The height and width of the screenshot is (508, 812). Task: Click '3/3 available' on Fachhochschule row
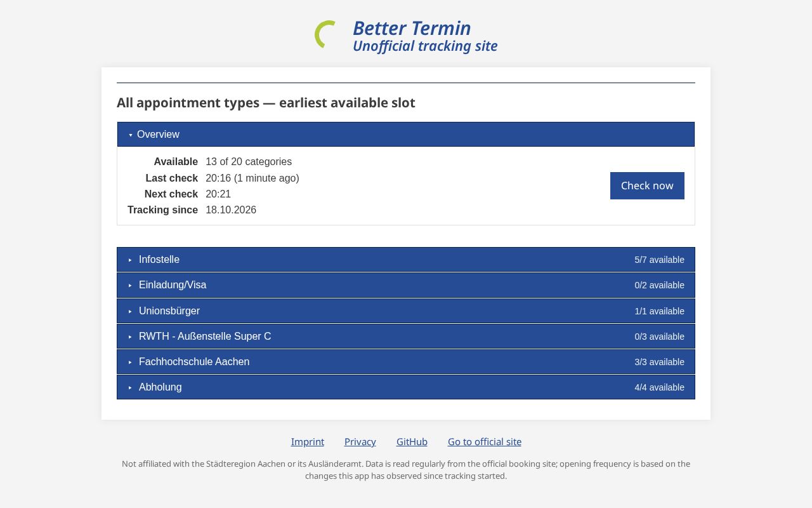pyautogui.click(x=660, y=362)
